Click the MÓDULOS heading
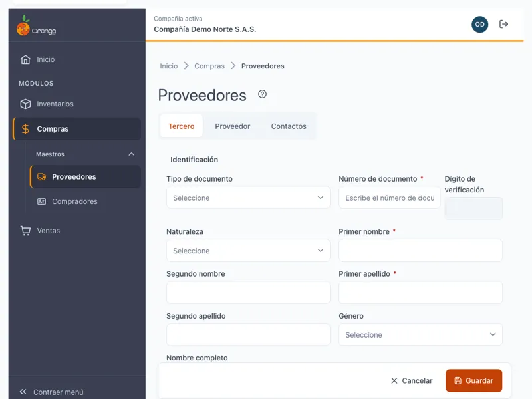Image resolution: width=532 pixels, height=399 pixels. point(37,84)
